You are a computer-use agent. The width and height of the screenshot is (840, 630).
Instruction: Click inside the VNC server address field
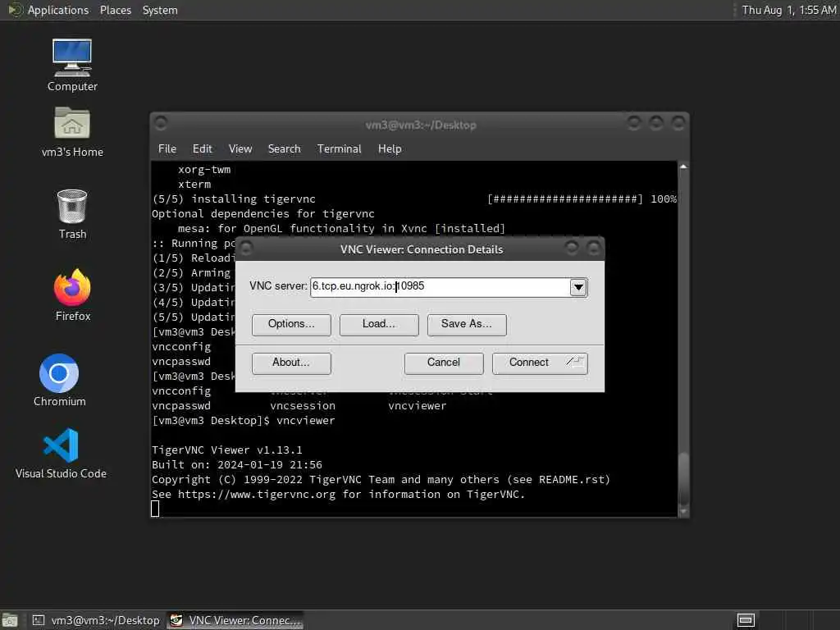tap(440, 286)
